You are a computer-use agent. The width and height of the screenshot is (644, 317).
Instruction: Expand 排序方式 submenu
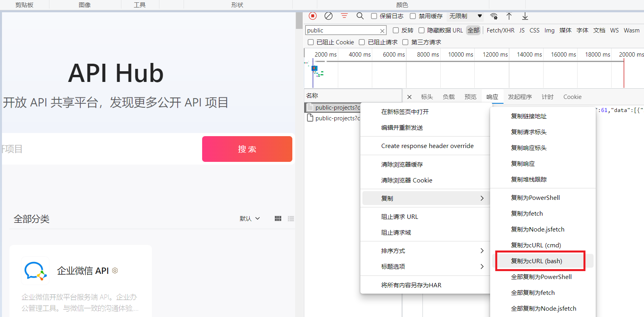coord(425,251)
